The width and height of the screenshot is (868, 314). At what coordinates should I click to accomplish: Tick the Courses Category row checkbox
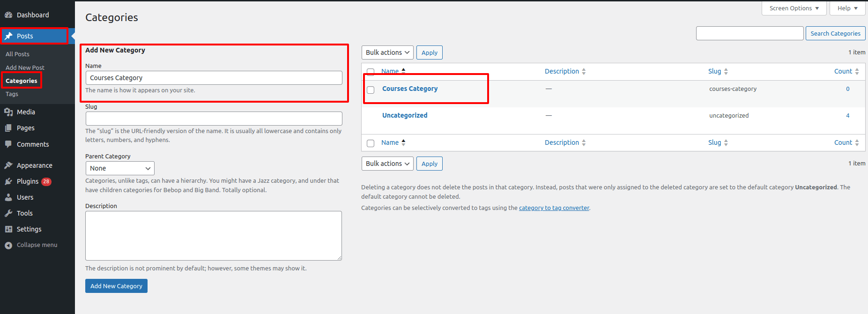[x=371, y=90]
